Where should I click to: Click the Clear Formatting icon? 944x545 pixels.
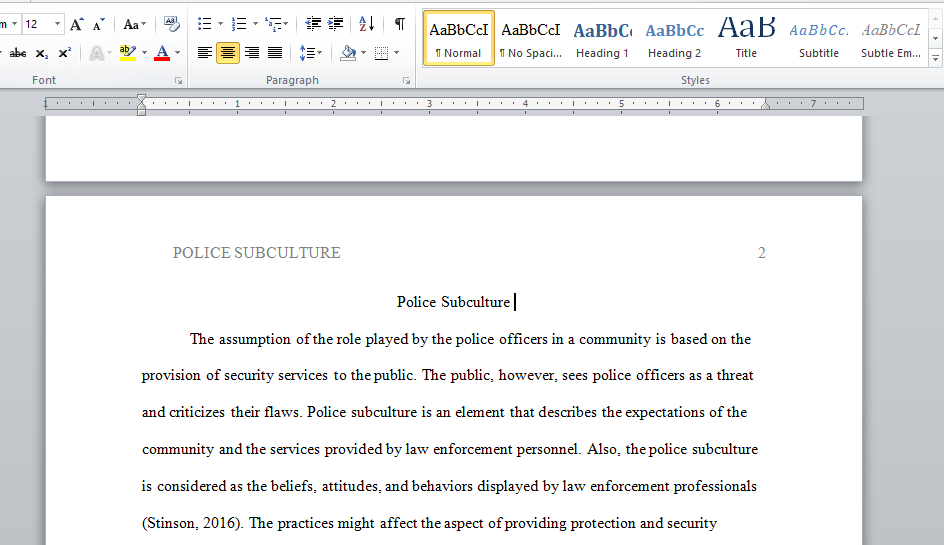pyautogui.click(x=172, y=24)
